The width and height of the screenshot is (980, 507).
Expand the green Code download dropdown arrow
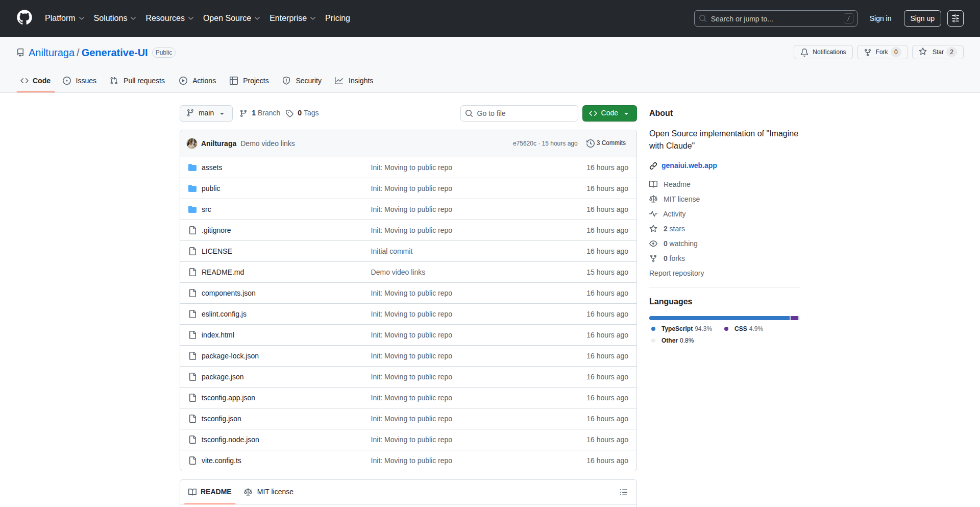tap(627, 113)
